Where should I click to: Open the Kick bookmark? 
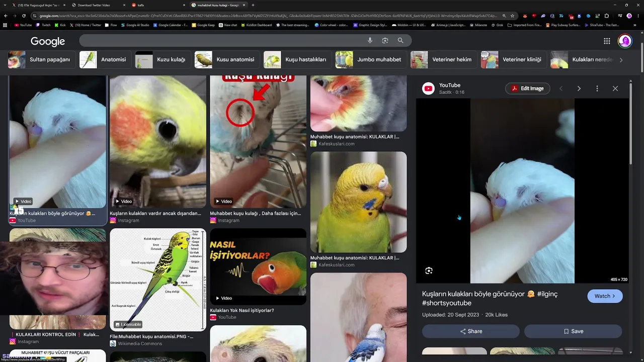[60, 25]
